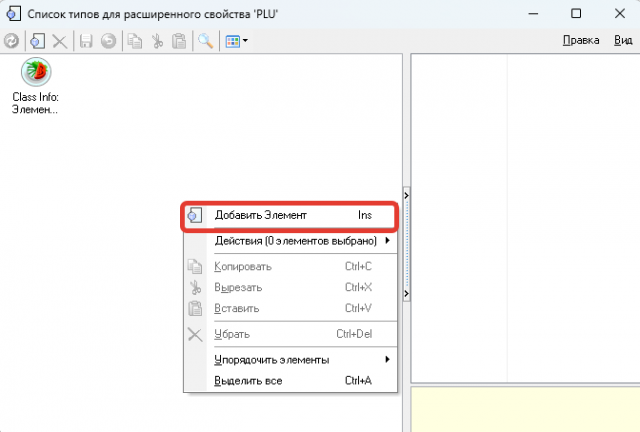Expand the Действия submenu
This screenshot has height=432, width=640.
(290, 241)
